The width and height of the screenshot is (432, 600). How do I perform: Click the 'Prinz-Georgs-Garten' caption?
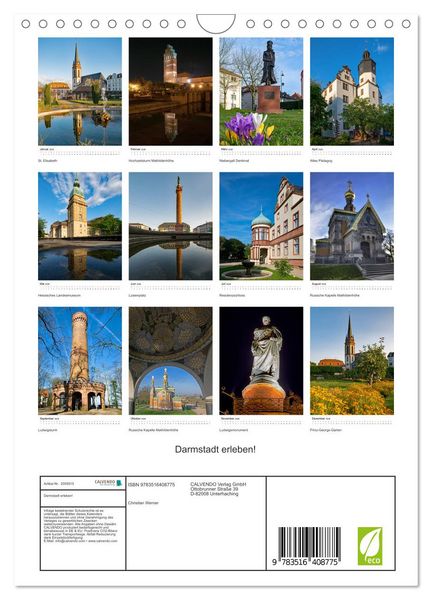[x=326, y=430]
